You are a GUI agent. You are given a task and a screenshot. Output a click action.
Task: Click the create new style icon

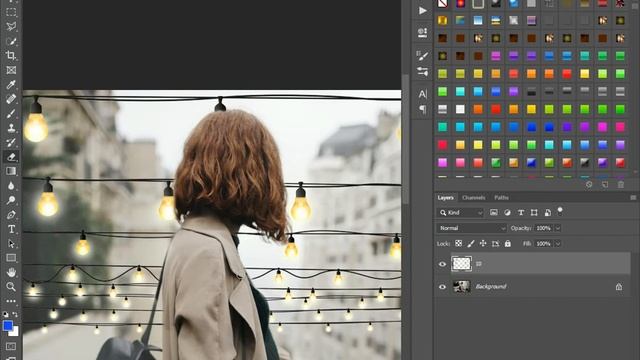(x=605, y=185)
